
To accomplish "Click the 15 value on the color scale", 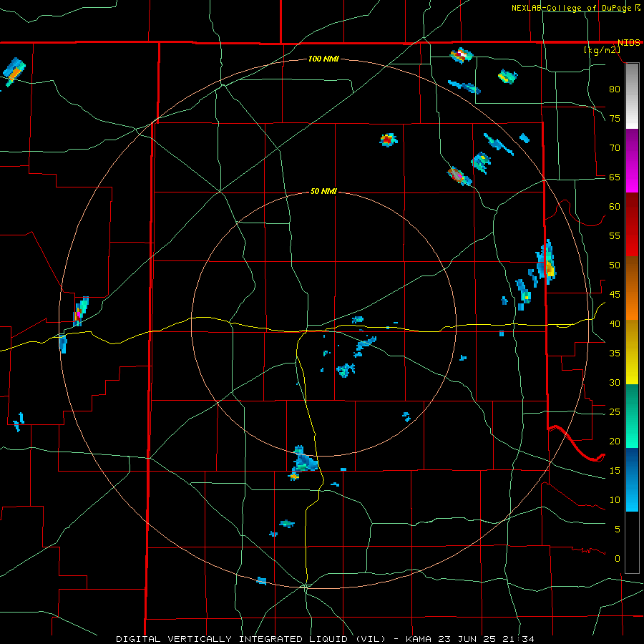I will tap(615, 470).
